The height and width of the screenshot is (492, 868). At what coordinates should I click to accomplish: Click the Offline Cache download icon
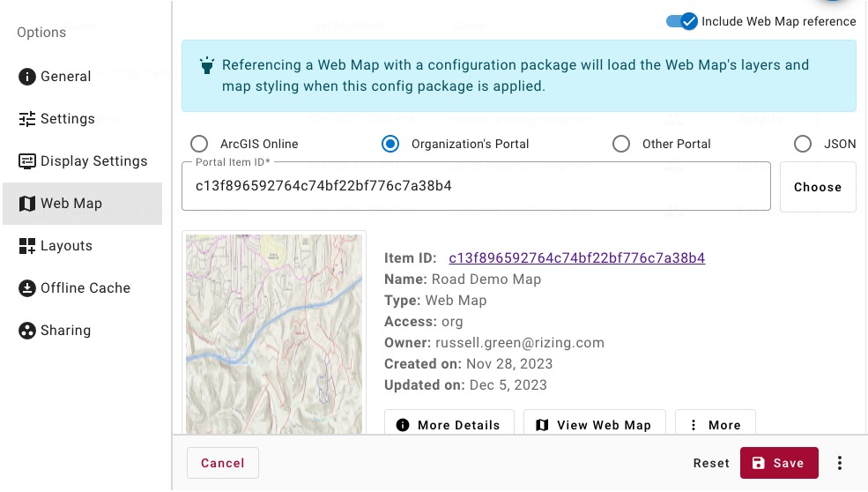pyautogui.click(x=27, y=288)
